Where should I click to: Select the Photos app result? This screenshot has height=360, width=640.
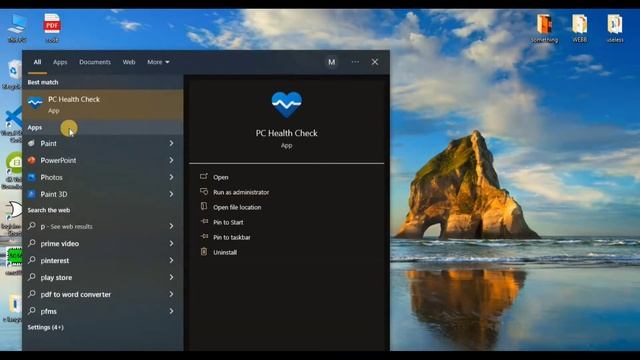click(103, 177)
